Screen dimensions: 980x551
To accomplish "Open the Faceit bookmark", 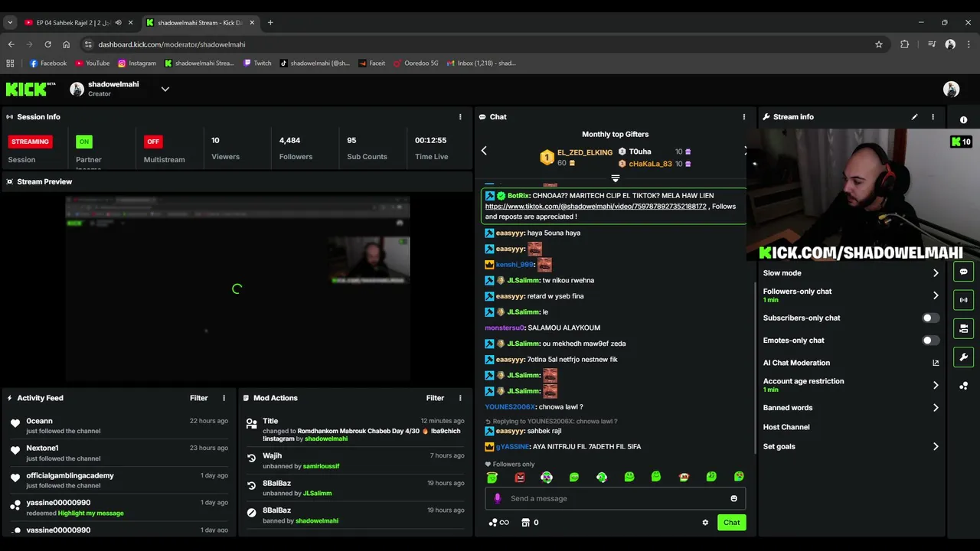I will click(x=371, y=64).
